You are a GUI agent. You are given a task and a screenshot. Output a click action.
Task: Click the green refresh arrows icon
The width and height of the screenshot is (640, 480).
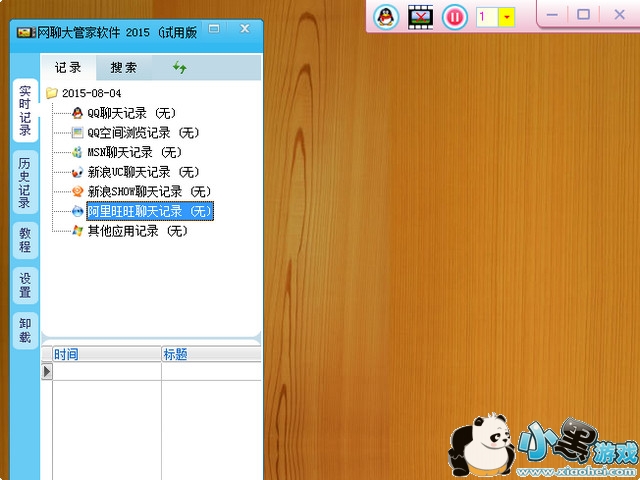(x=179, y=67)
